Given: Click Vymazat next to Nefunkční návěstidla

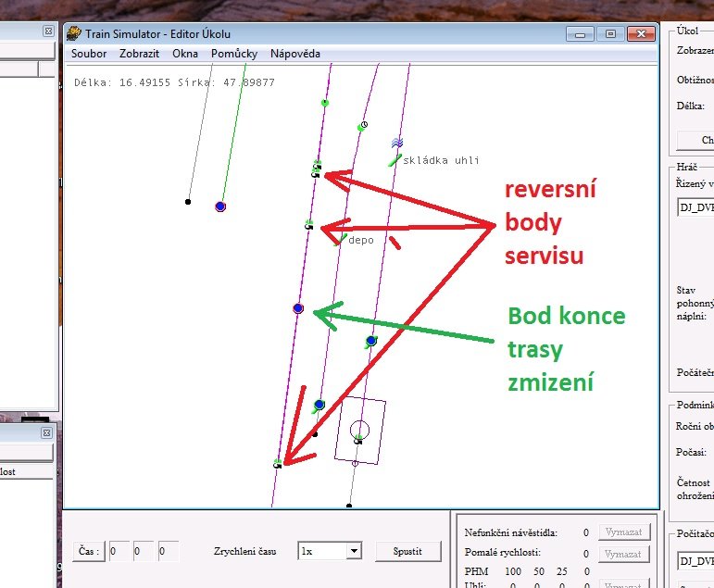Looking at the screenshot, I should [620, 532].
